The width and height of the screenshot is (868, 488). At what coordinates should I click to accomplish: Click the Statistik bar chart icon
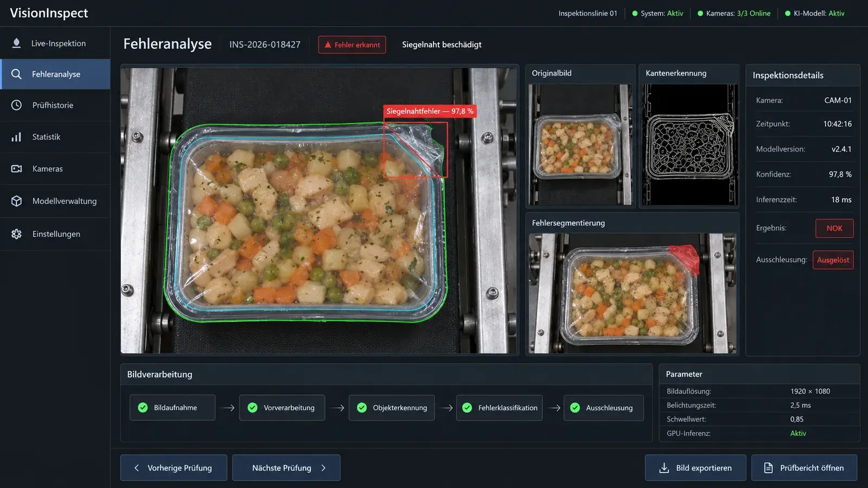(x=16, y=137)
